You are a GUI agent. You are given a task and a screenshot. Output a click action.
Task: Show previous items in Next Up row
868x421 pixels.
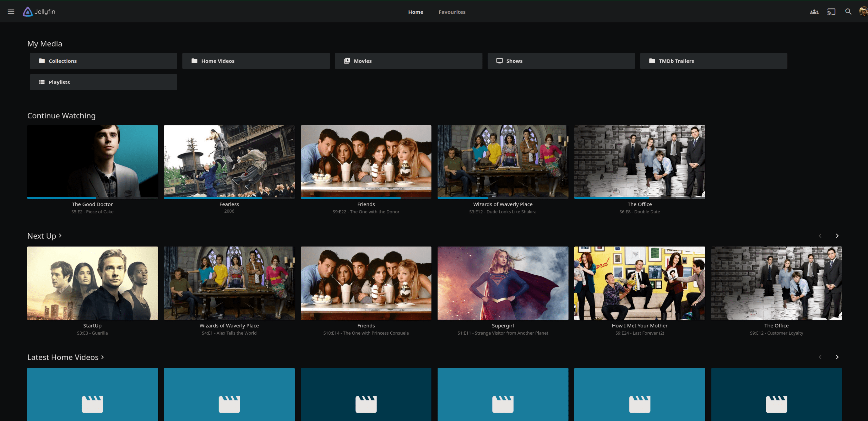pos(820,236)
